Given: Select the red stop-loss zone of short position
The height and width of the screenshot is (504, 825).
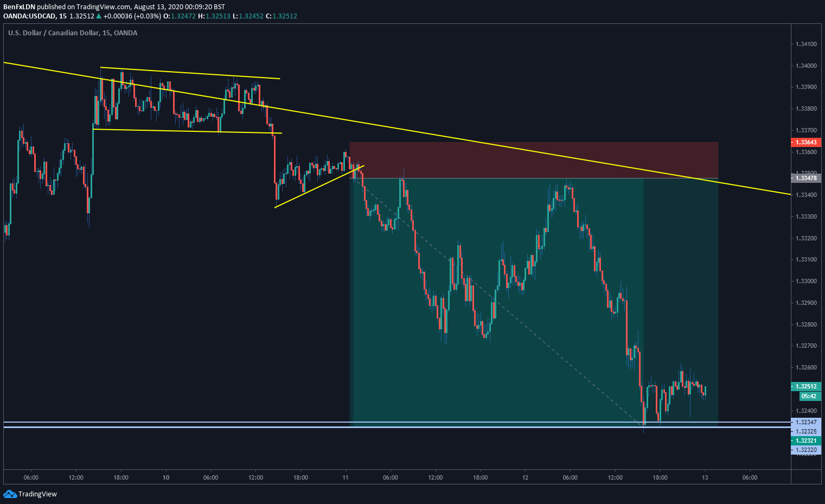Looking at the screenshot, I should tap(534, 160).
